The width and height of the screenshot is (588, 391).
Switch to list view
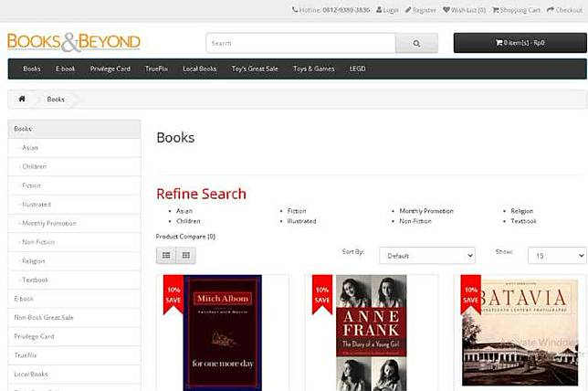pos(166,255)
